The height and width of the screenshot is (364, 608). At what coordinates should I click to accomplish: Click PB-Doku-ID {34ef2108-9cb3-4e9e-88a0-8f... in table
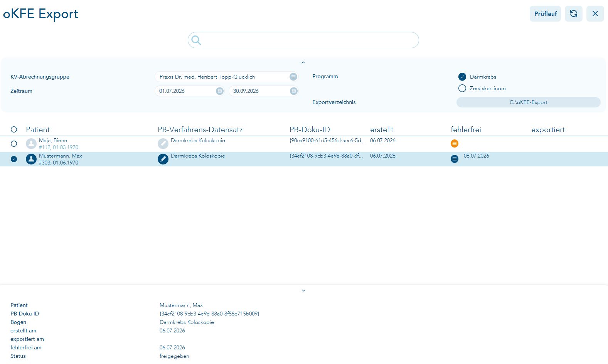pyautogui.click(x=326, y=156)
